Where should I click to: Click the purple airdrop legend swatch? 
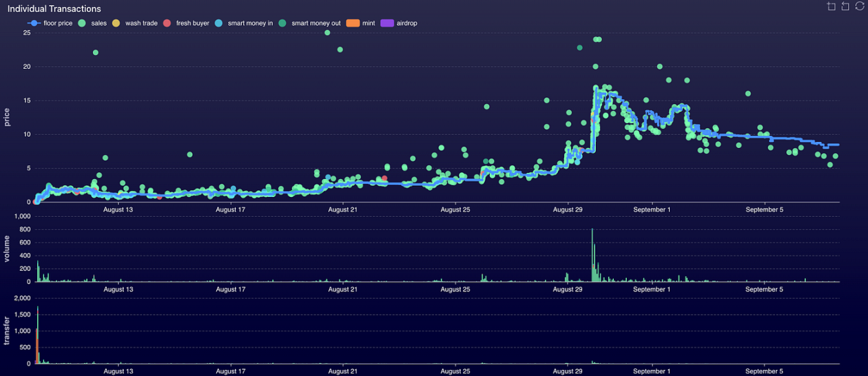[x=388, y=23]
